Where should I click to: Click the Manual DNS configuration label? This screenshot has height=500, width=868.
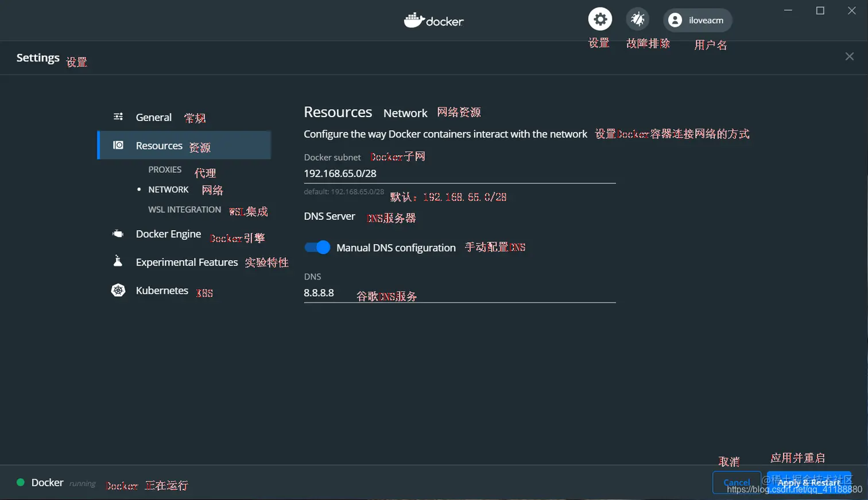[396, 247]
